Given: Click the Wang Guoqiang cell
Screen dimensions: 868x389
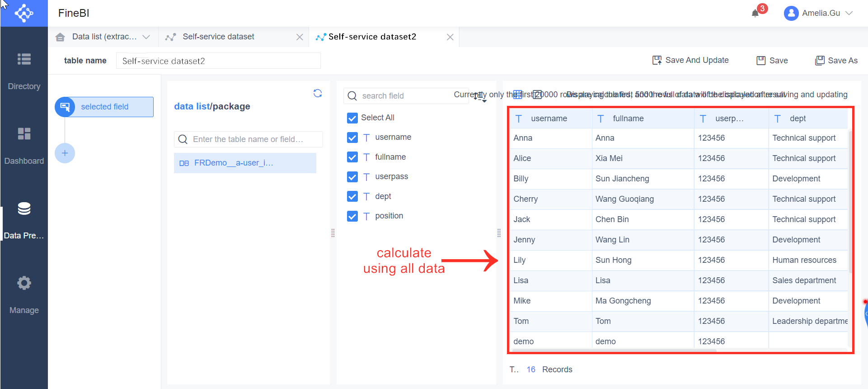Looking at the screenshot, I should click(x=643, y=199).
